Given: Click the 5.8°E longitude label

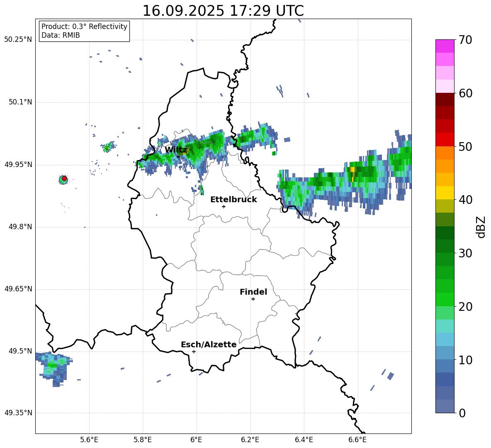Looking at the screenshot, I should pyautogui.click(x=143, y=440).
